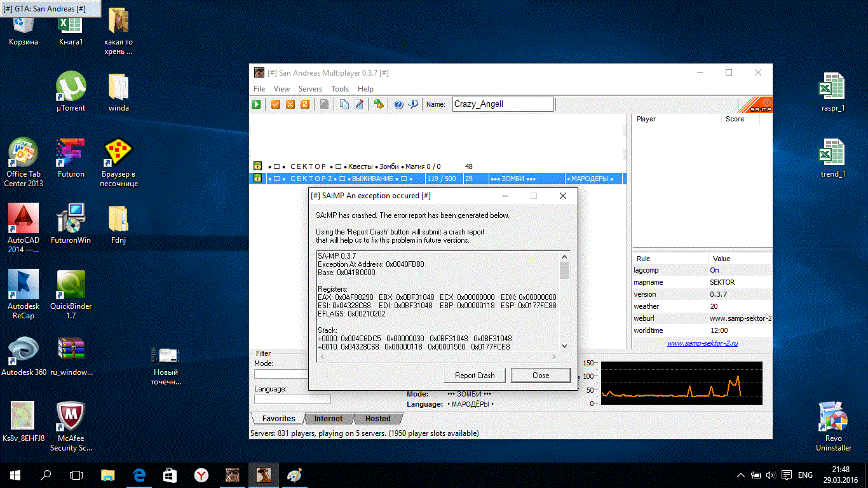Click the Refresh Server orange arrows icon
The height and width of the screenshot is (488, 868).
[305, 104]
